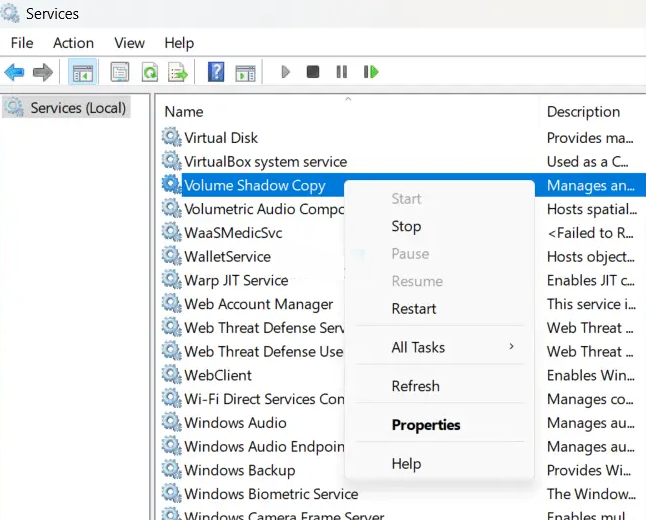Viewport: 646px width, 520px height.
Task: Select the Windows Audio service row
Action: pyautogui.click(x=235, y=423)
